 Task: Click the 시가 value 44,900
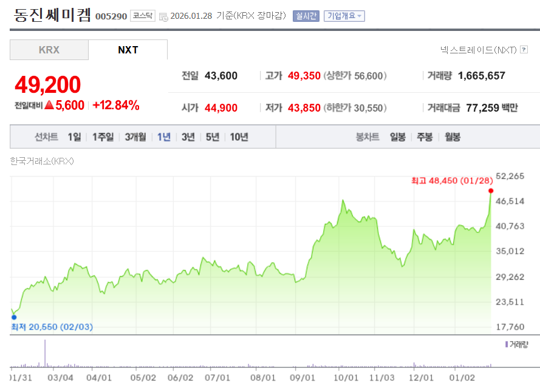(221, 108)
